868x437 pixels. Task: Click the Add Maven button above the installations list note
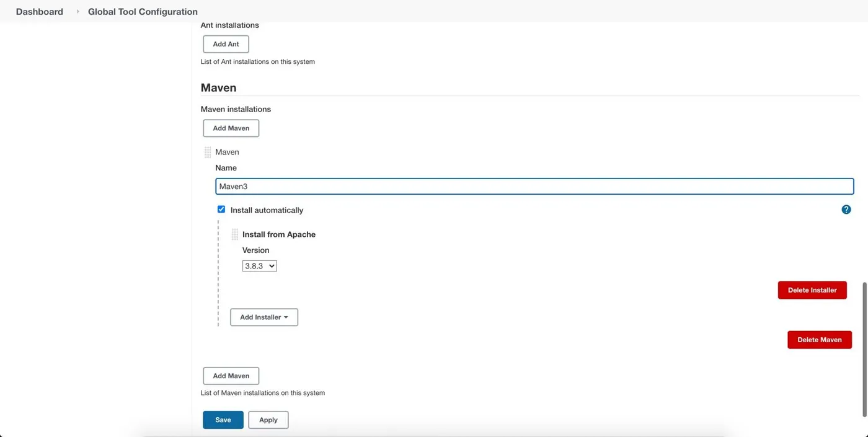(231, 376)
